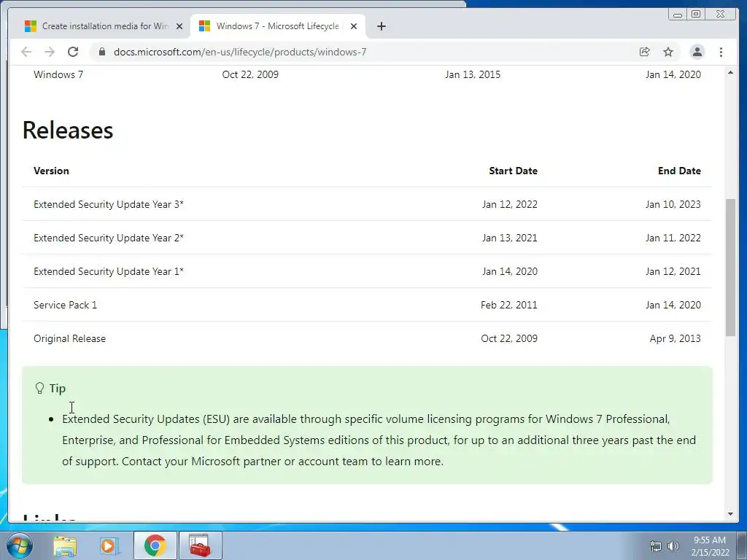Select the Windows 7 - Microsoft Lifecycle tab

pos(277,26)
